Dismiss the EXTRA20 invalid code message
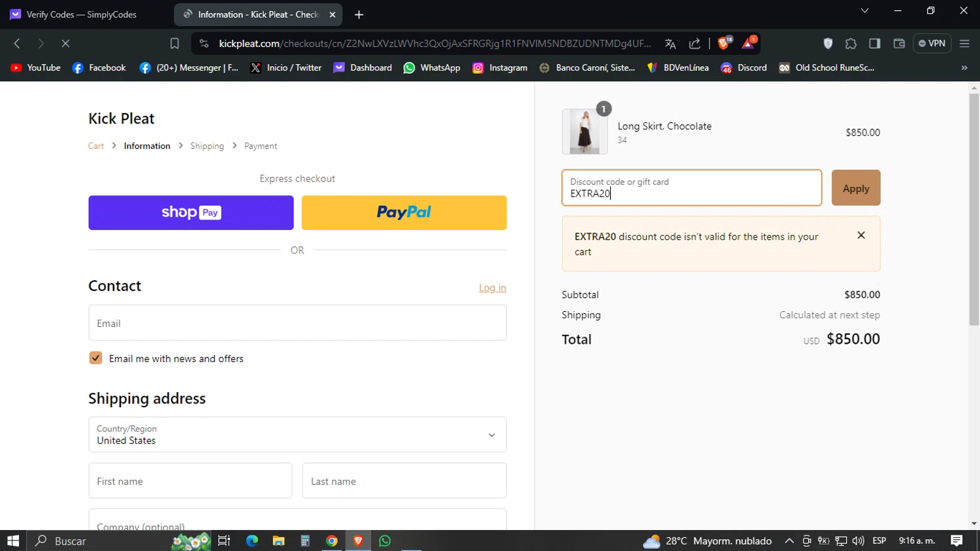This screenshot has height=551, width=980. pyautogui.click(x=861, y=235)
